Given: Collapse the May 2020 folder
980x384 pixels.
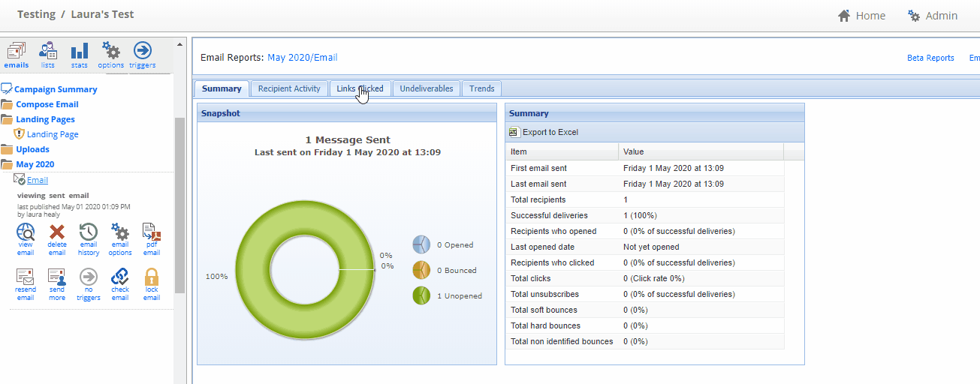Looking at the screenshot, I should 7,164.
